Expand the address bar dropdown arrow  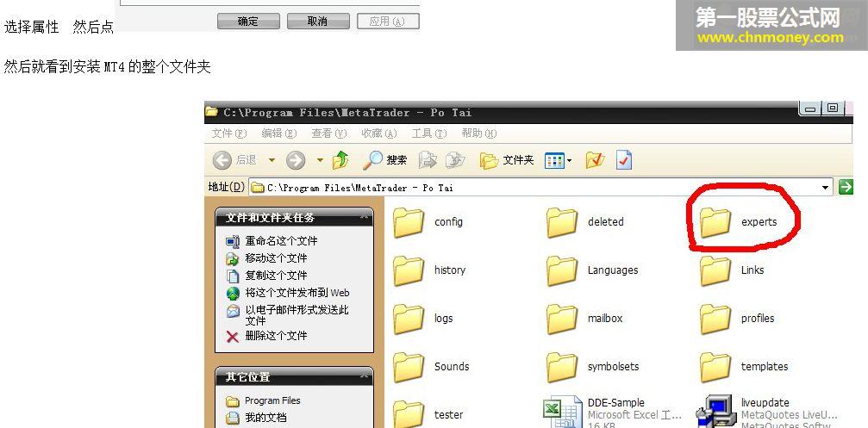tap(826, 188)
